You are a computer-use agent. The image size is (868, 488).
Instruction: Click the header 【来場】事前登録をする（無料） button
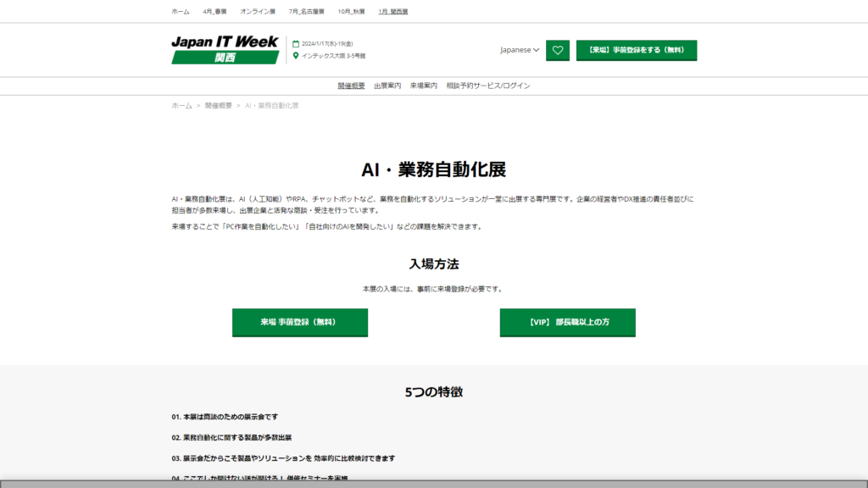pos(637,50)
